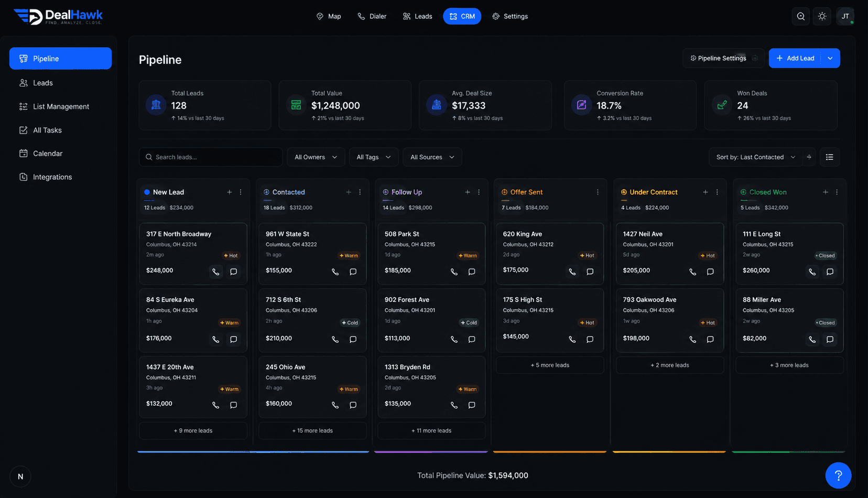Switch to list view layout
Viewport: 868px width, 498px height.
click(829, 157)
